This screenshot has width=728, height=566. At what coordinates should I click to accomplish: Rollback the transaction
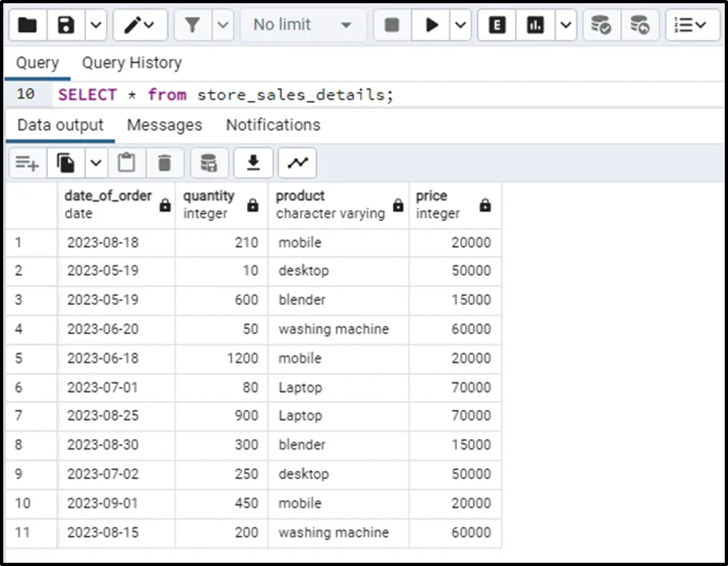point(639,25)
